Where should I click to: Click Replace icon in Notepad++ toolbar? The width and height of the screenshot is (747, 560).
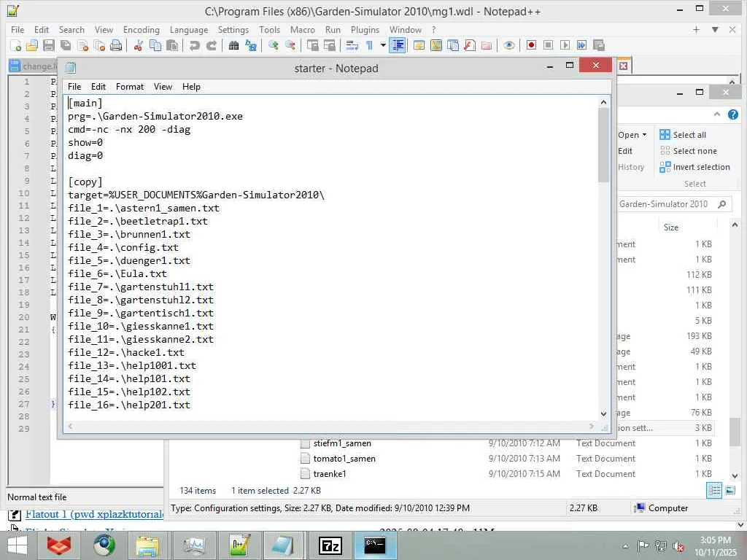tap(251, 45)
